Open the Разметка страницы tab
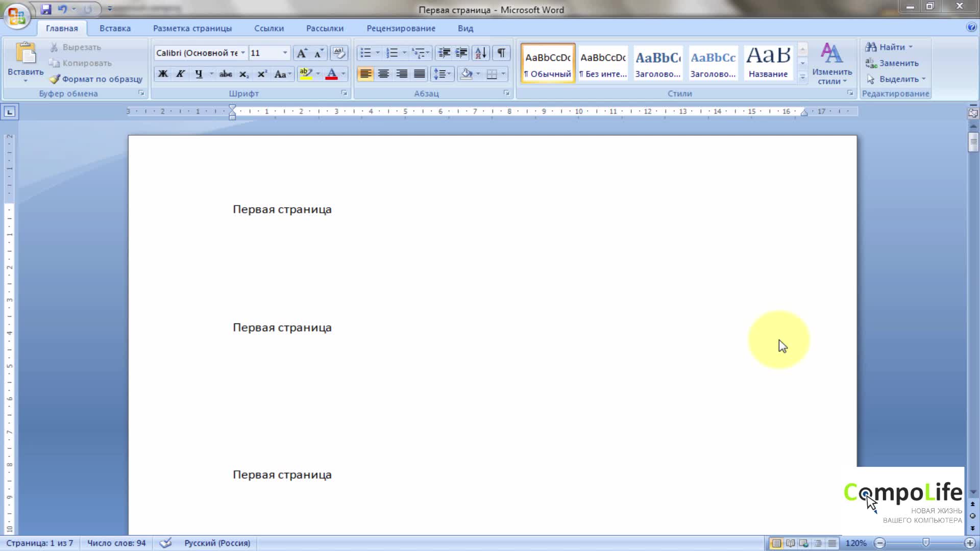Viewport: 980px width, 551px height. [192, 29]
